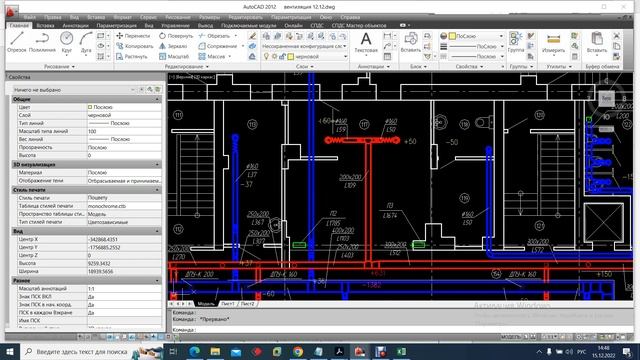The image size is (640, 360).
Task: Expand the Слои panel
Action: [304, 66]
